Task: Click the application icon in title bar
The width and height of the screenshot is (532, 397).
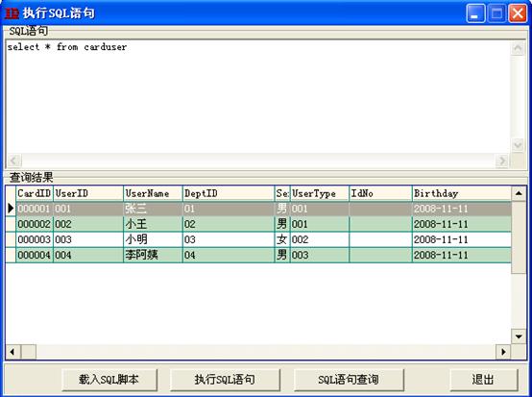Action: pos(12,13)
